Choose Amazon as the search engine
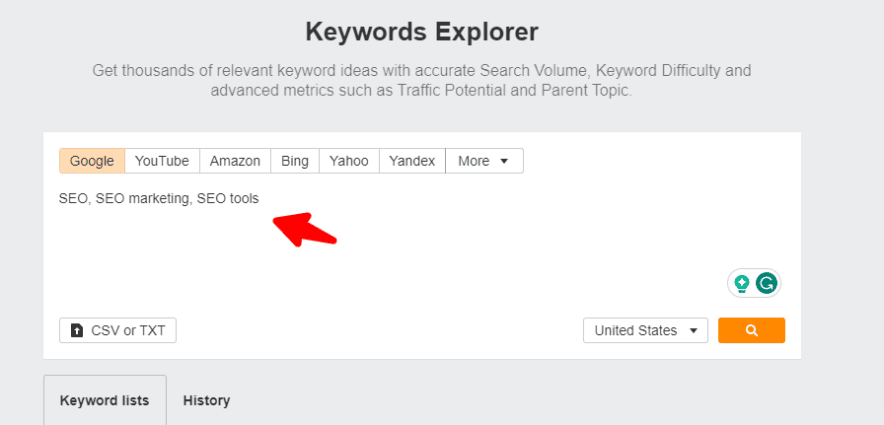Image resolution: width=884 pixels, height=425 pixels. coord(235,161)
